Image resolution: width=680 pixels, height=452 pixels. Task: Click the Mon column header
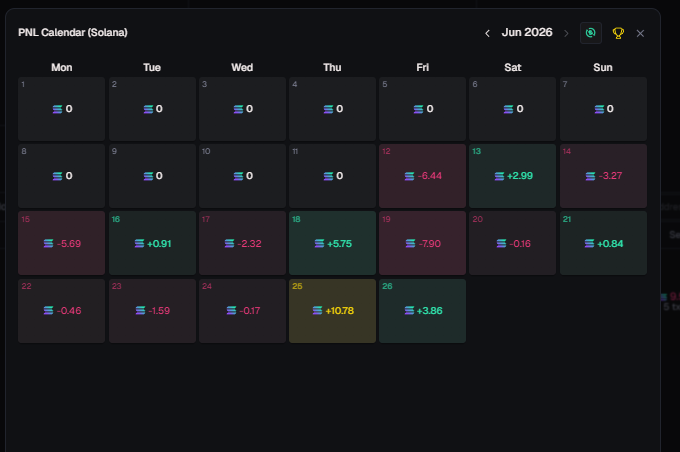[x=62, y=68]
